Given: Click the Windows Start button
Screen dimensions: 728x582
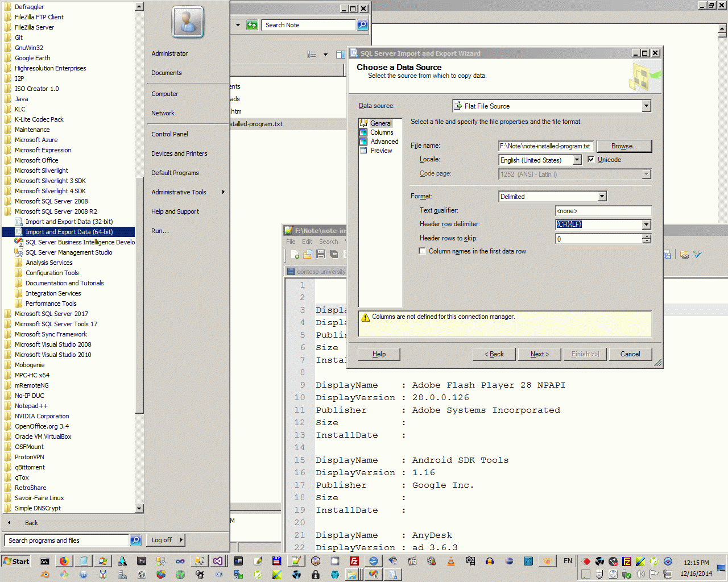Looking at the screenshot, I should 16,561.
